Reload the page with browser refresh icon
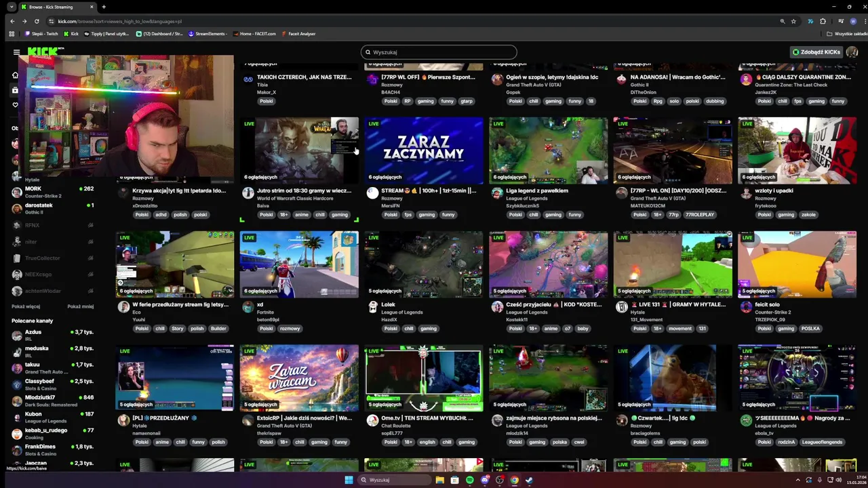Viewport: 868px width, 488px height. pyautogui.click(x=37, y=21)
